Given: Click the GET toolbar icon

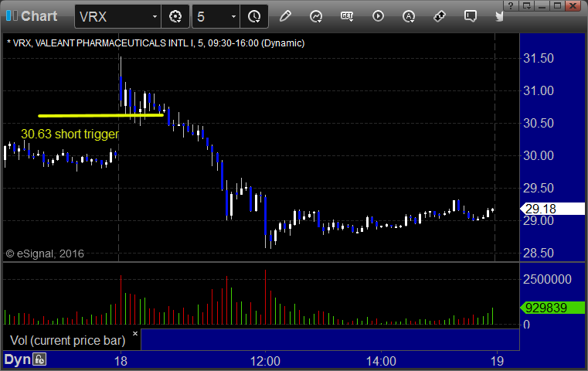Looking at the screenshot, I should point(347,16).
